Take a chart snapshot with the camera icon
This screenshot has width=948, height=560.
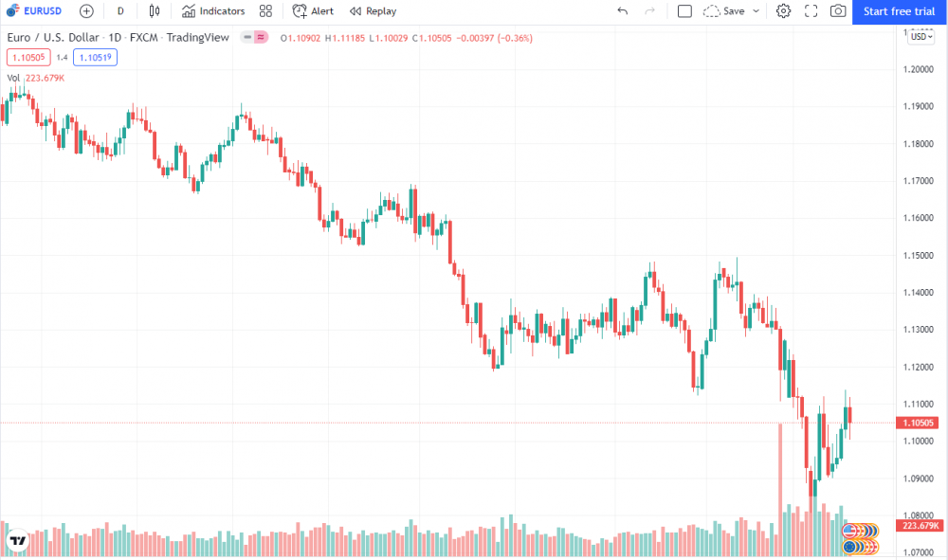coord(837,11)
